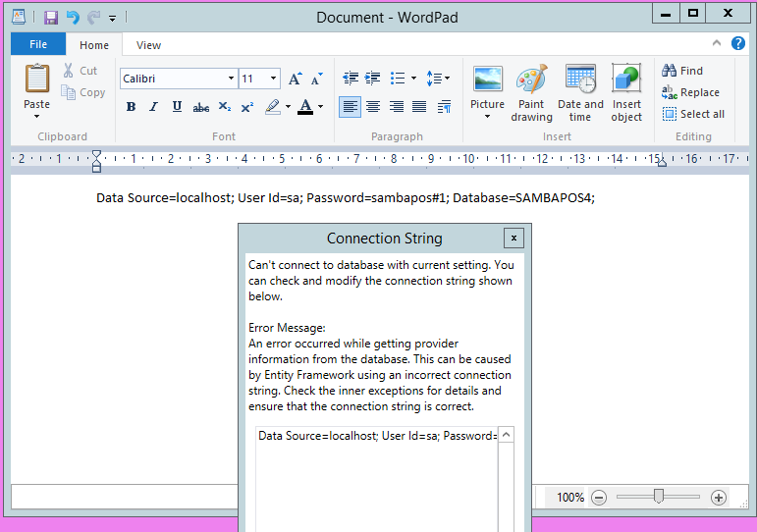The height and width of the screenshot is (532, 757).
Task: Decrease paragraph indent
Action: click(x=350, y=79)
